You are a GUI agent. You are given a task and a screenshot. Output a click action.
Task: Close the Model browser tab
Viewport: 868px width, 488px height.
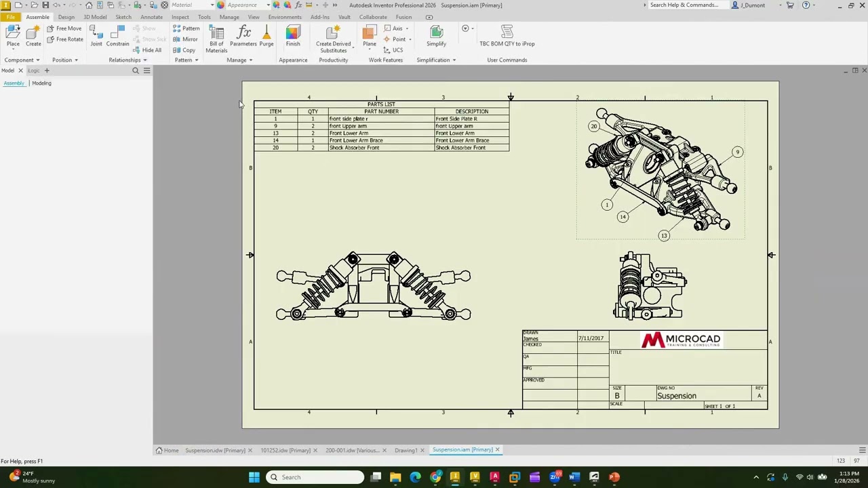click(x=20, y=70)
